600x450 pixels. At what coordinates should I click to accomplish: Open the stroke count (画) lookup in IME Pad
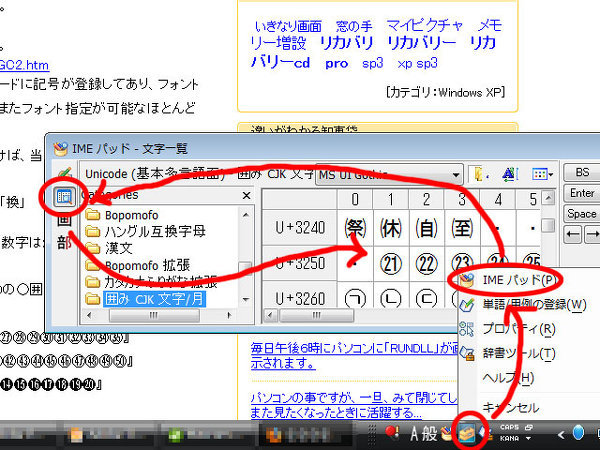(64, 220)
